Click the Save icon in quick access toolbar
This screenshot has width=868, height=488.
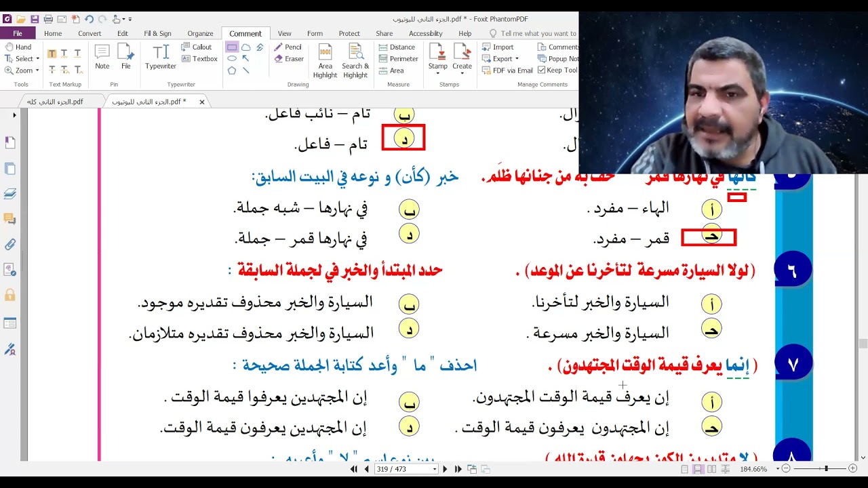point(35,19)
